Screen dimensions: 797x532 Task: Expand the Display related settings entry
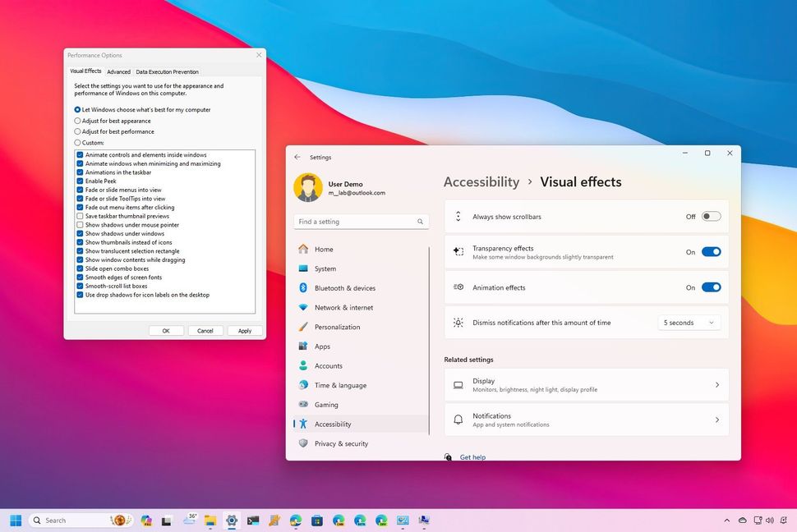point(586,384)
